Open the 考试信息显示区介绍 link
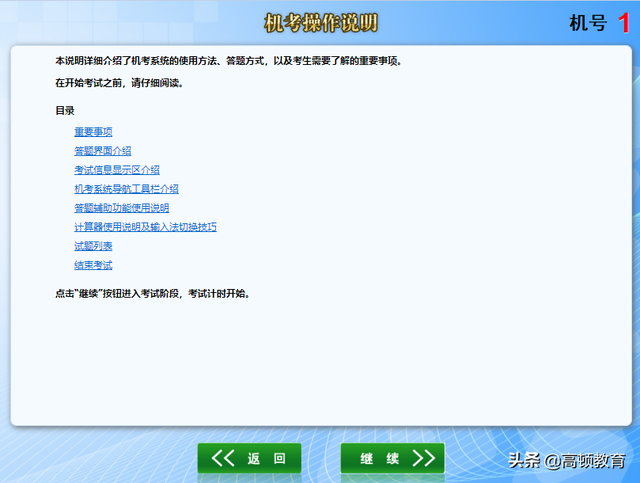This screenshot has height=483, width=640. 117,170
